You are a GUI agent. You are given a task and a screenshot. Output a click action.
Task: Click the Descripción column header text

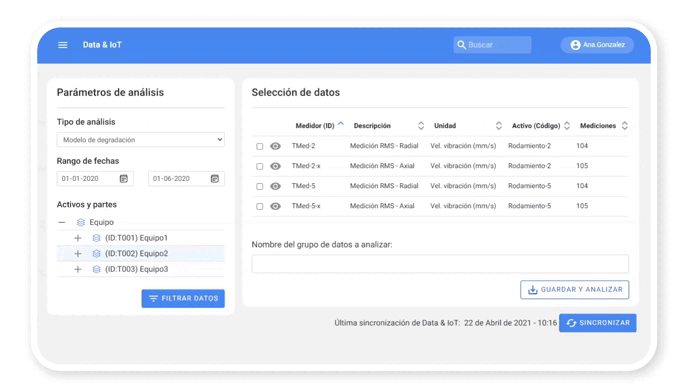(x=372, y=126)
